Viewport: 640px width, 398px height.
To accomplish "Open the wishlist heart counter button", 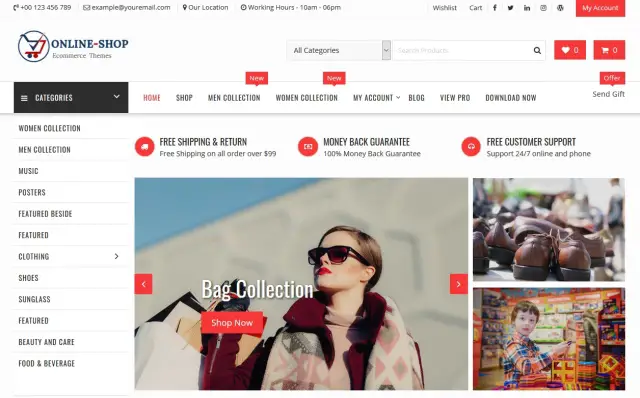I will pyautogui.click(x=570, y=50).
